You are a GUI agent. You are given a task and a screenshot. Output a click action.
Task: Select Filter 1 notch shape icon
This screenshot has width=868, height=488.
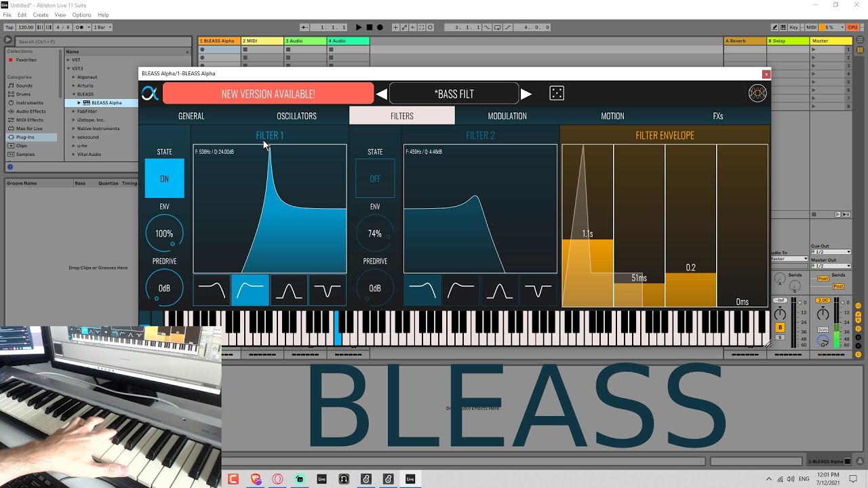click(328, 291)
